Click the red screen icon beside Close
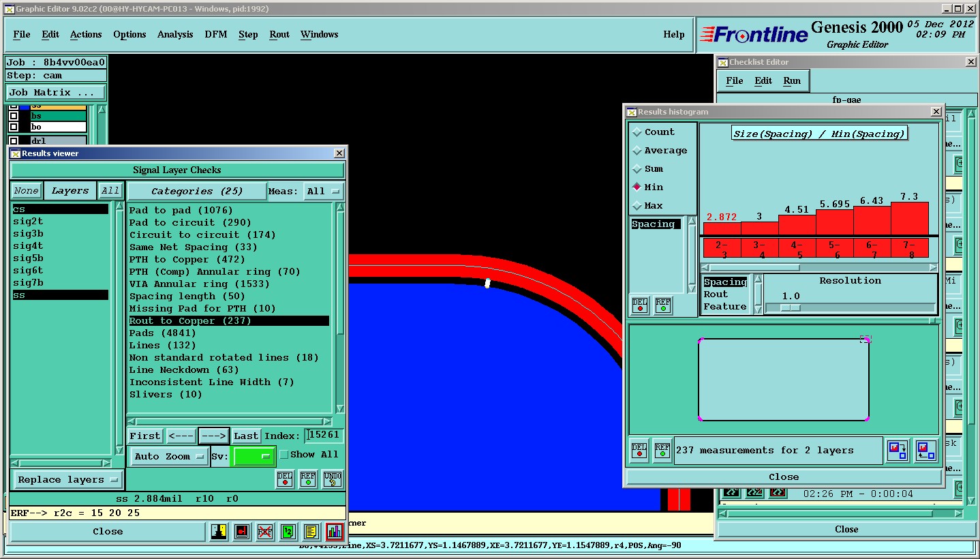 point(242,532)
